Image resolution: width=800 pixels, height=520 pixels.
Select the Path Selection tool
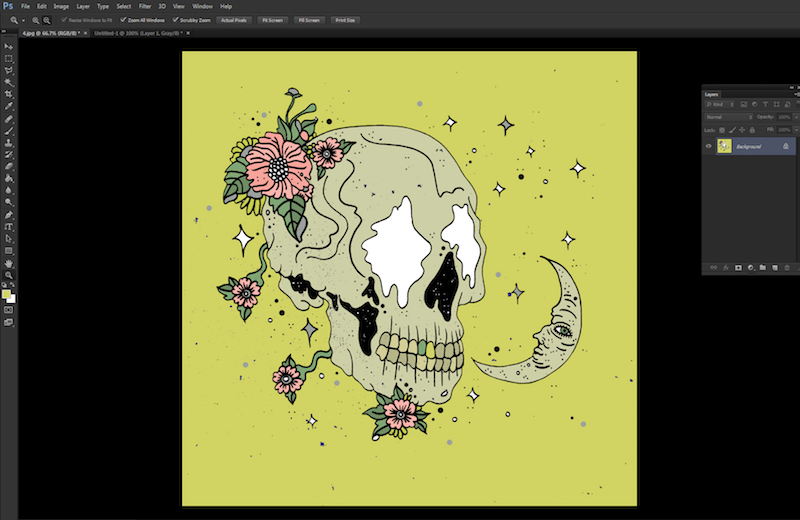pyautogui.click(x=9, y=239)
